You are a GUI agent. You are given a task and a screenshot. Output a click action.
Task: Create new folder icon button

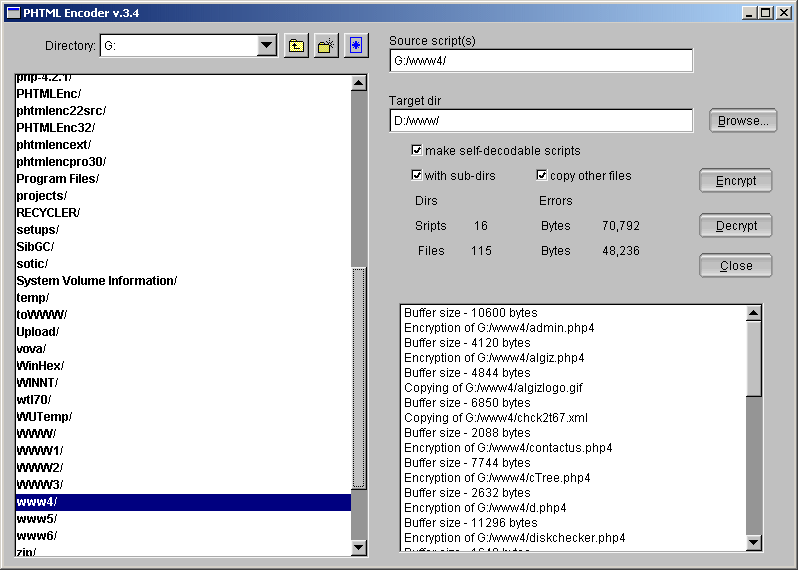tap(326, 46)
